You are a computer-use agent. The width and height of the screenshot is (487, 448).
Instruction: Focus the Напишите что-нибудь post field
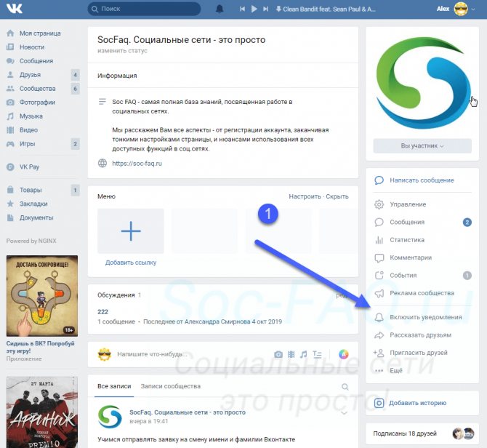tap(152, 354)
